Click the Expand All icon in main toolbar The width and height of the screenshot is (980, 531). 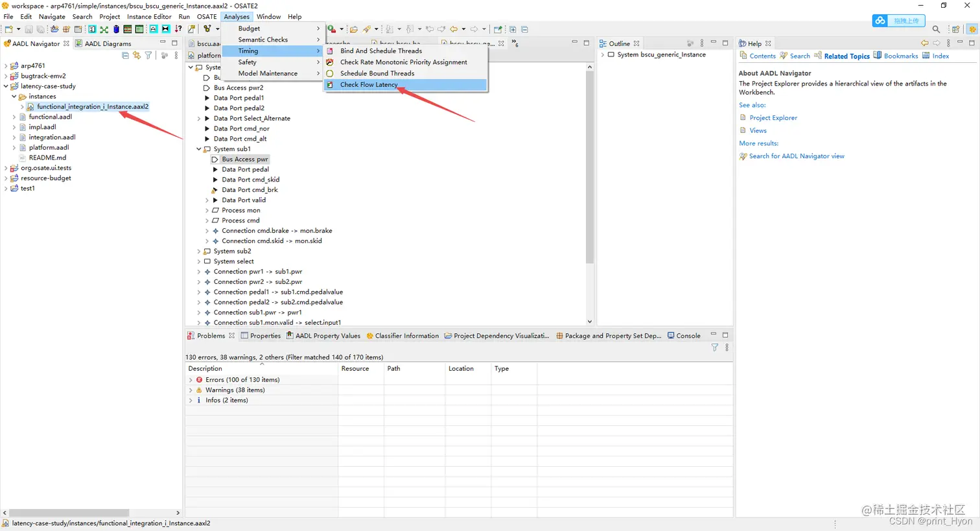513,29
